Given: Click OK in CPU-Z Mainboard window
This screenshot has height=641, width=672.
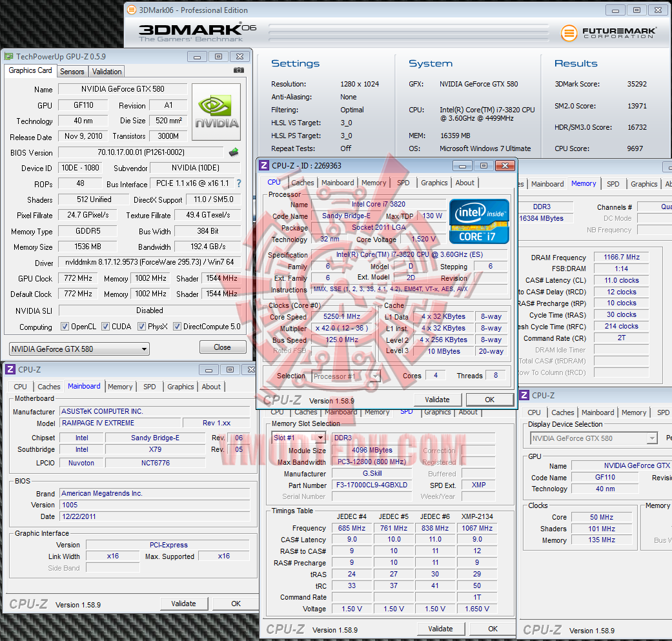Looking at the screenshot, I should coord(236,604).
